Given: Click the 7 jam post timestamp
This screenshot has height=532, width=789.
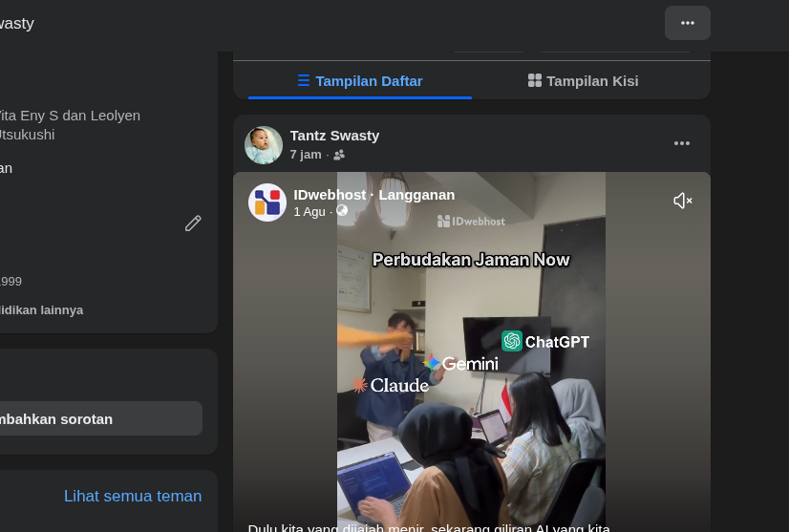Looking at the screenshot, I should pyautogui.click(x=306, y=155).
